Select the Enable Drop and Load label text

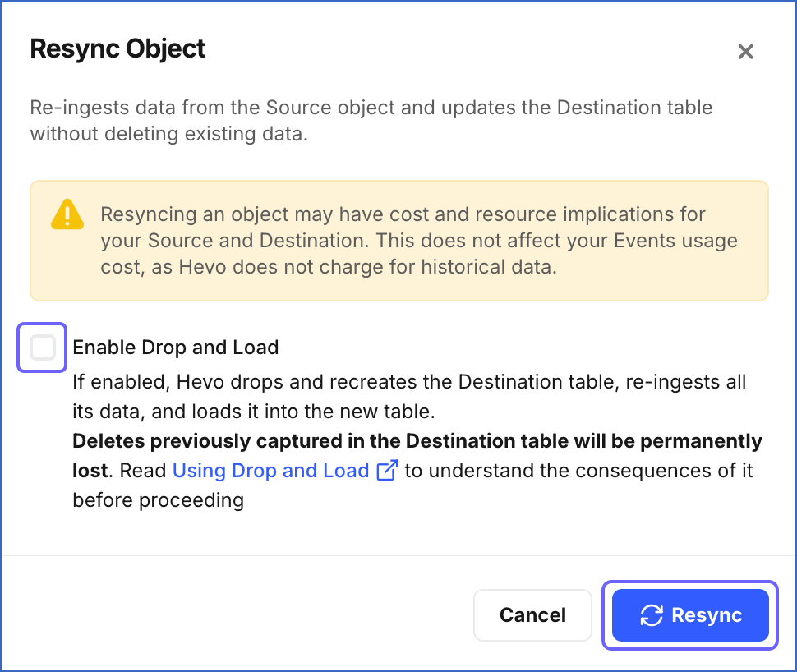click(x=175, y=347)
